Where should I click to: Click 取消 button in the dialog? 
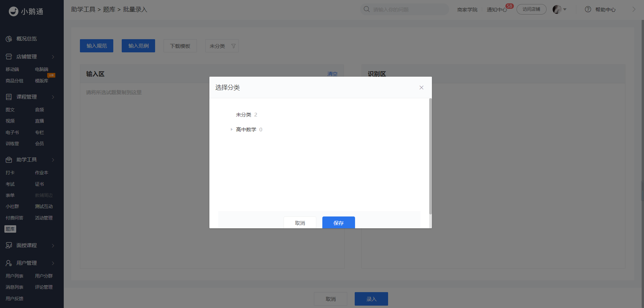(x=300, y=223)
